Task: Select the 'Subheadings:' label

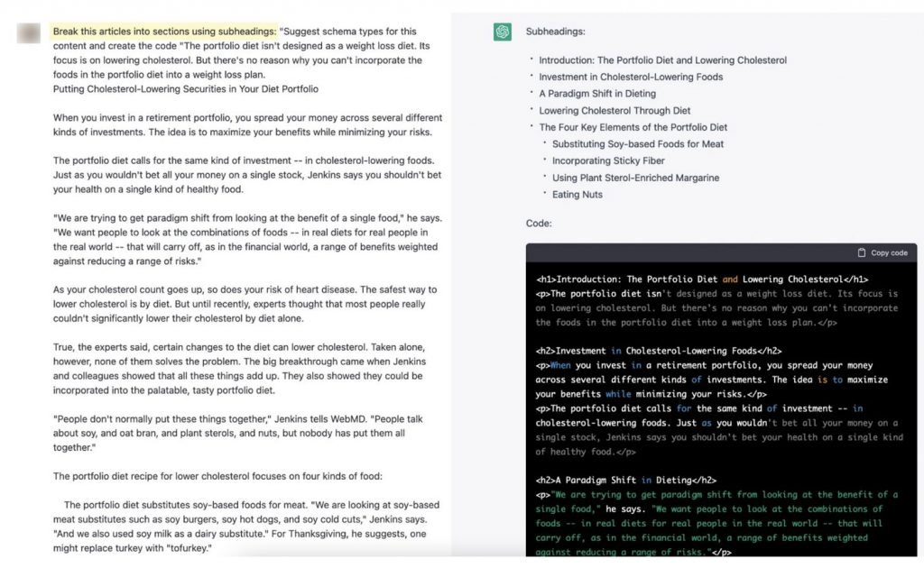Action: [555, 32]
